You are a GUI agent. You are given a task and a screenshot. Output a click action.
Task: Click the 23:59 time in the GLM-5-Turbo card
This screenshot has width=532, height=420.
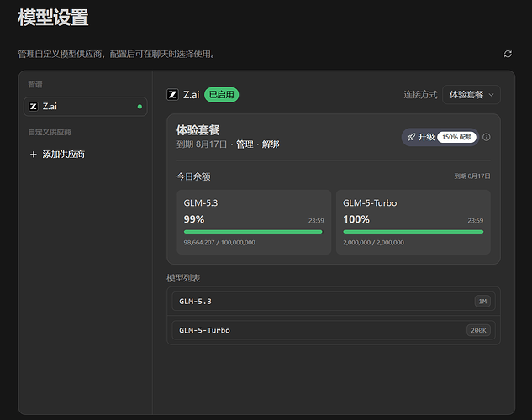tap(476, 221)
